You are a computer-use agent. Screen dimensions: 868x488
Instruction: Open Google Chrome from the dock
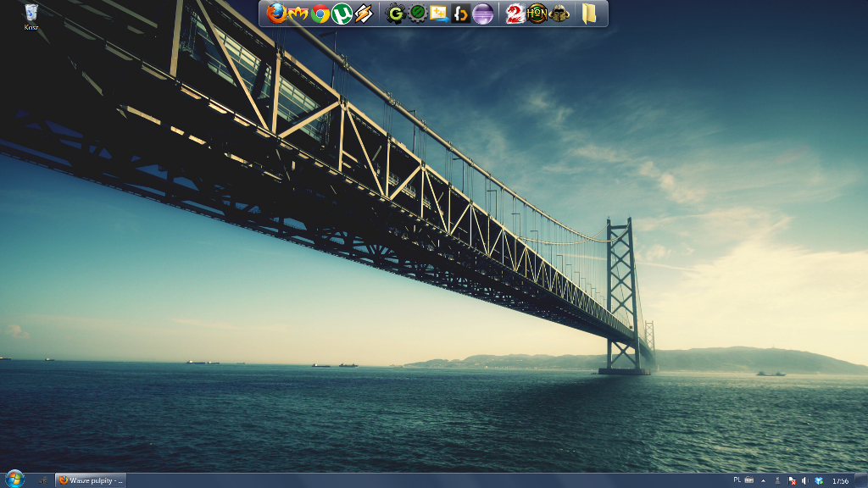tap(320, 14)
